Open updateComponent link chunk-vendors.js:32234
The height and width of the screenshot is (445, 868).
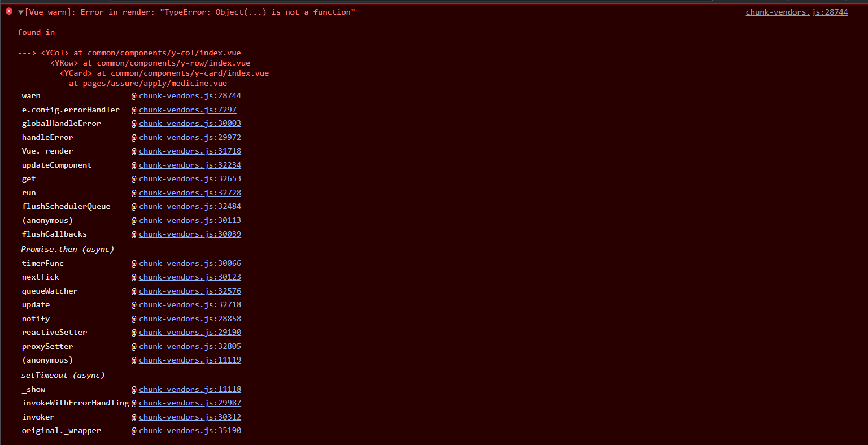190,165
